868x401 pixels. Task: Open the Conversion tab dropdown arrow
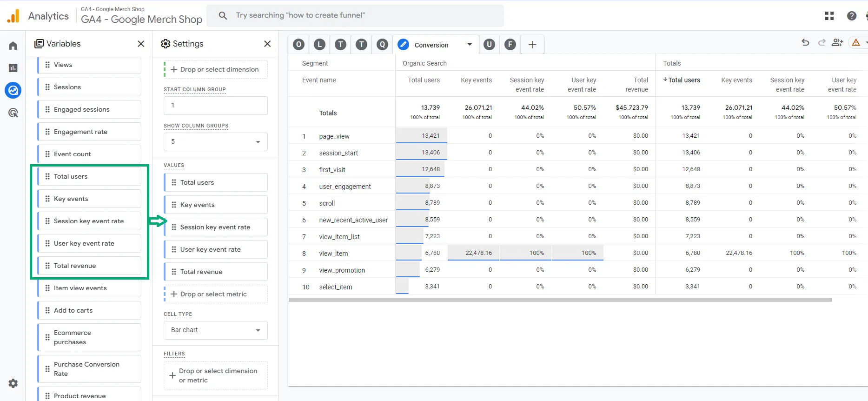coord(470,45)
